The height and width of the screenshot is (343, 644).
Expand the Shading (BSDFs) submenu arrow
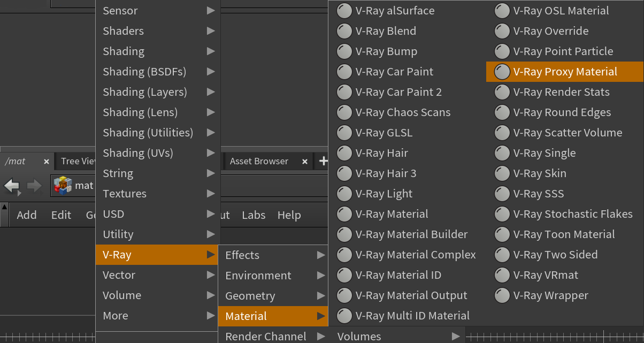click(211, 72)
